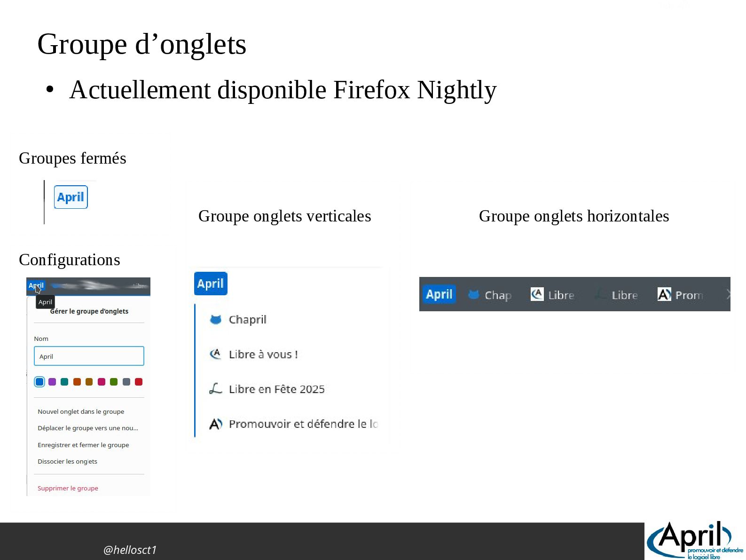The image size is (746, 560).
Task: Click the @hellosct1 handle in the footer
Action: (x=130, y=550)
